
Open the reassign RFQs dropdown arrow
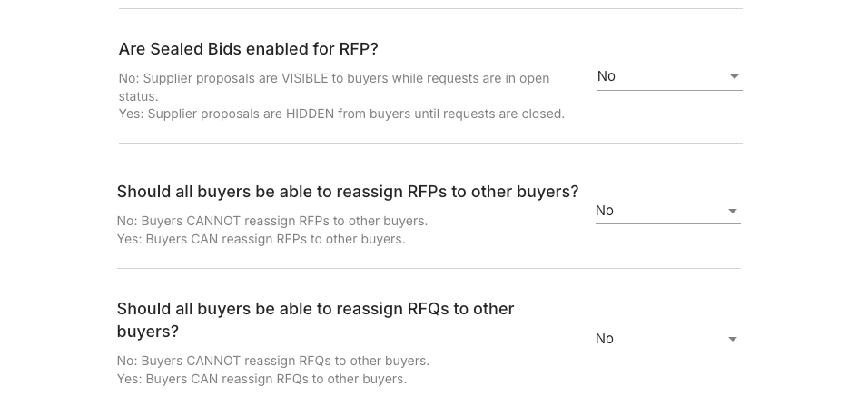pos(732,340)
